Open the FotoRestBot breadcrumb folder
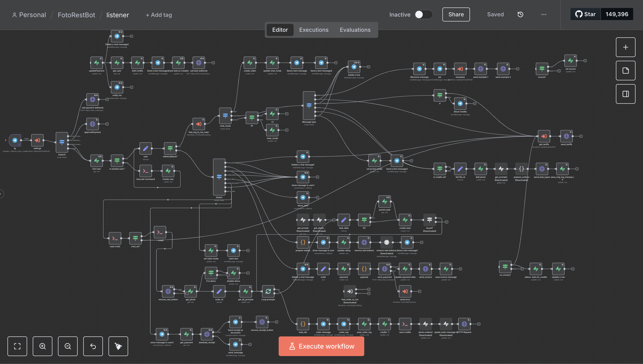This screenshot has width=643, height=364. click(x=76, y=15)
